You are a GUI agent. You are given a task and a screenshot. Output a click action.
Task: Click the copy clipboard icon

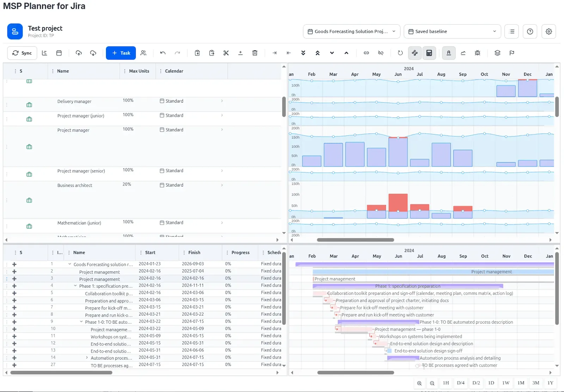(197, 53)
